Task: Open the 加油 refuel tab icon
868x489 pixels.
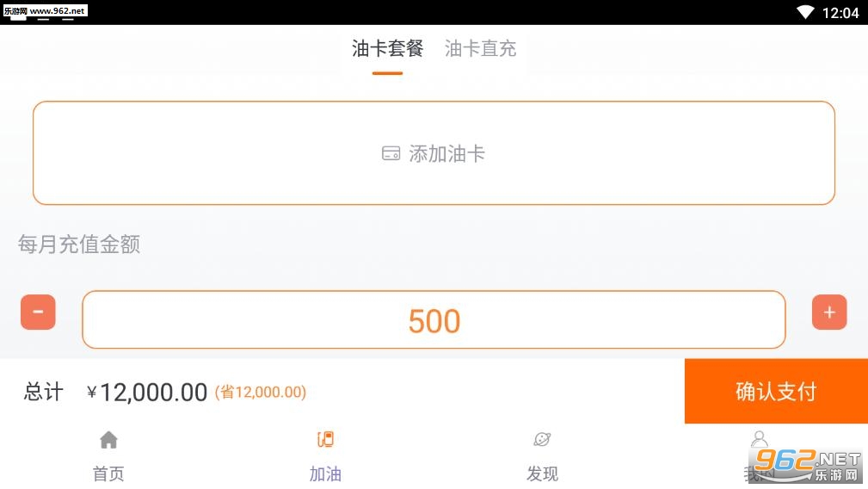Action: click(x=325, y=440)
